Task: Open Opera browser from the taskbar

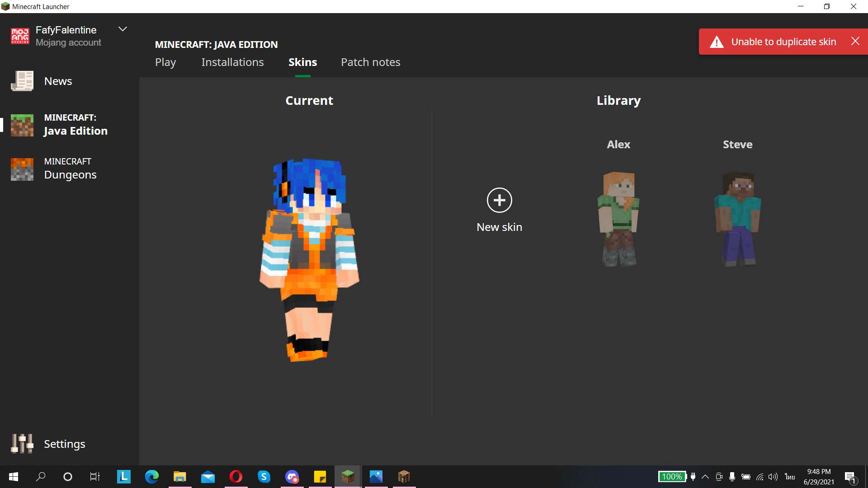Action: [x=236, y=477]
